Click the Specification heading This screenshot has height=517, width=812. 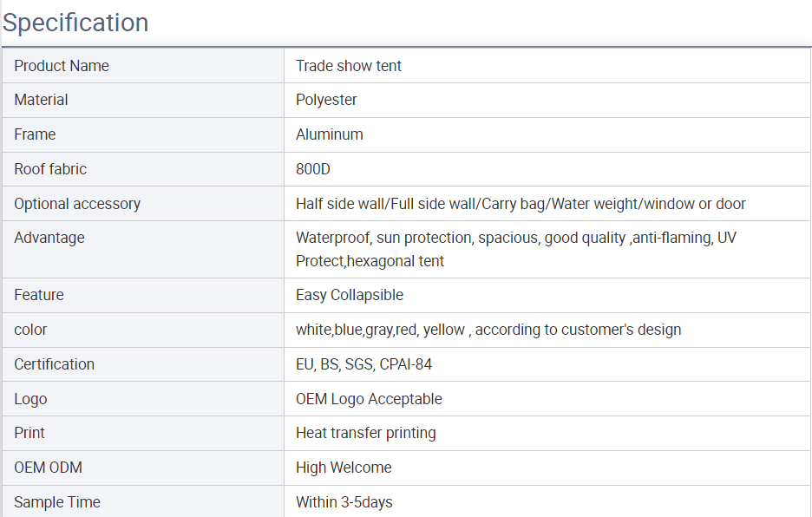pyautogui.click(x=75, y=23)
